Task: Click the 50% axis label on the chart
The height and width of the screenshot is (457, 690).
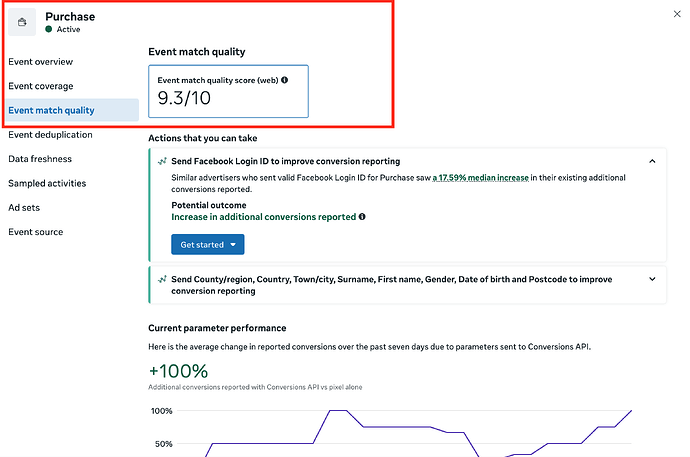Action: pos(164,444)
